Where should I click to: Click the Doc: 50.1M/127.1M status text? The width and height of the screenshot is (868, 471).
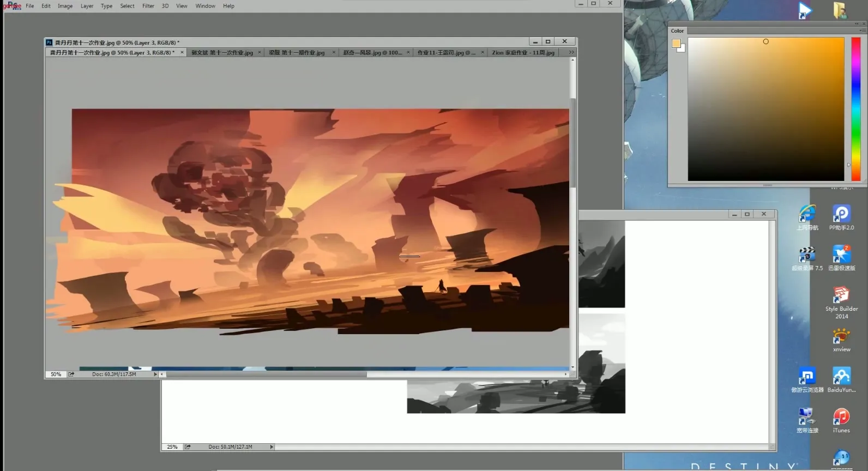pyautogui.click(x=230, y=447)
